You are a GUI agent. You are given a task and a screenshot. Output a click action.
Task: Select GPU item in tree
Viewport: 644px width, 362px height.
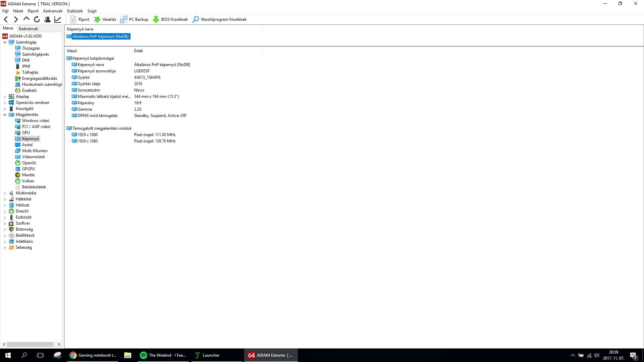[26, 133]
